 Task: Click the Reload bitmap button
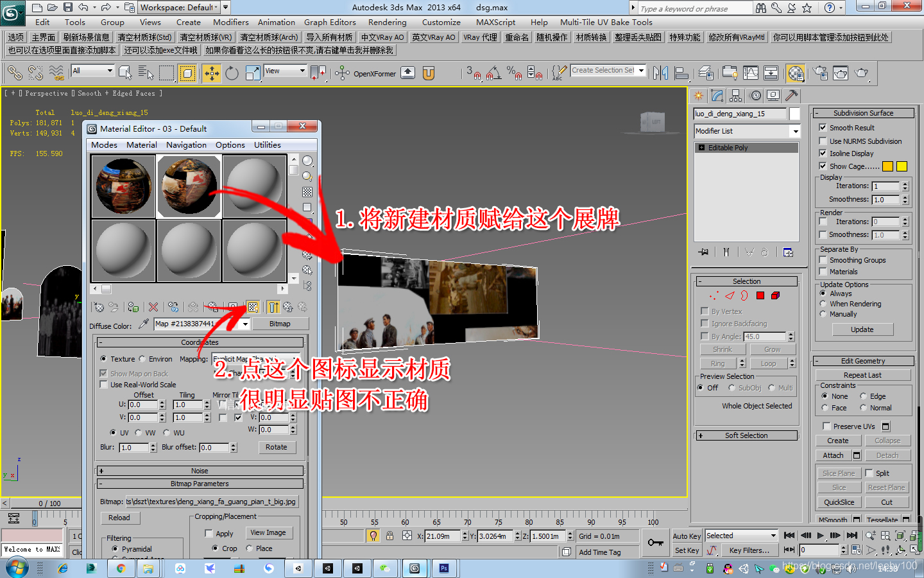(x=119, y=518)
